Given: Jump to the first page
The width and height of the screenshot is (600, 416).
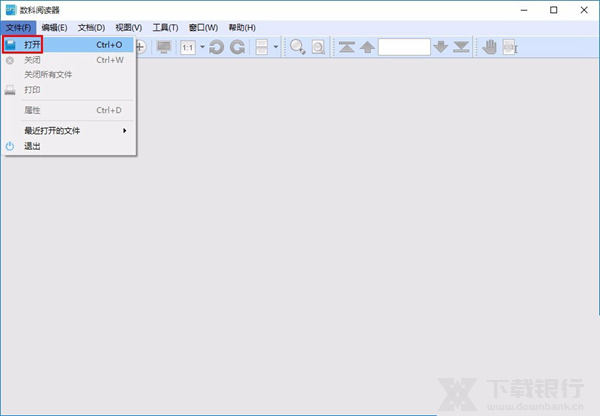Looking at the screenshot, I should 346,47.
